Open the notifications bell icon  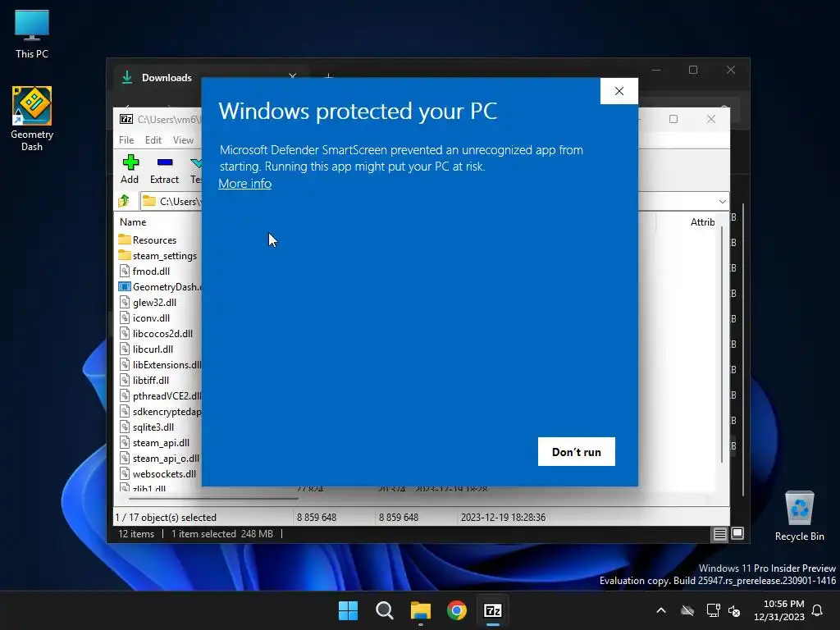(x=818, y=610)
